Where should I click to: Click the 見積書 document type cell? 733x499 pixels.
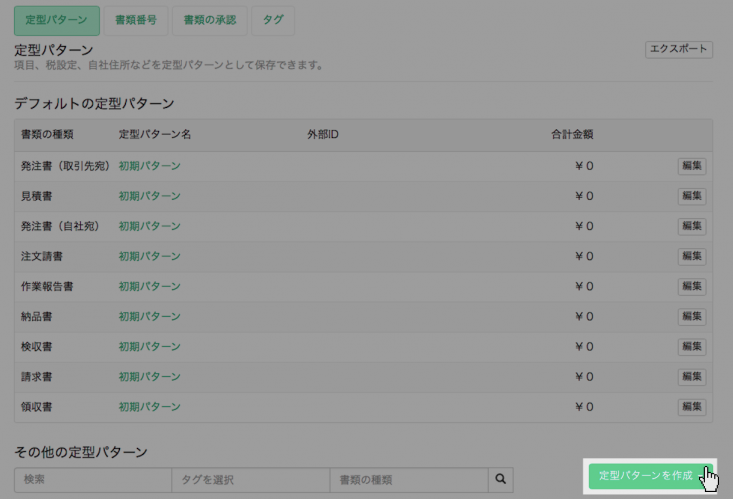[36, 196]
